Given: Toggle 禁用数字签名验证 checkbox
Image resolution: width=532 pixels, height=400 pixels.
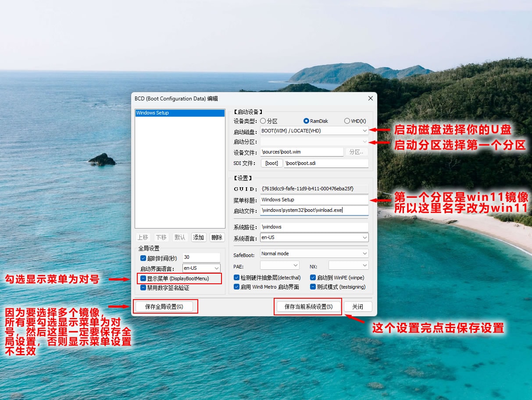Looking at the screenshot, I should (x=143, y=288).
